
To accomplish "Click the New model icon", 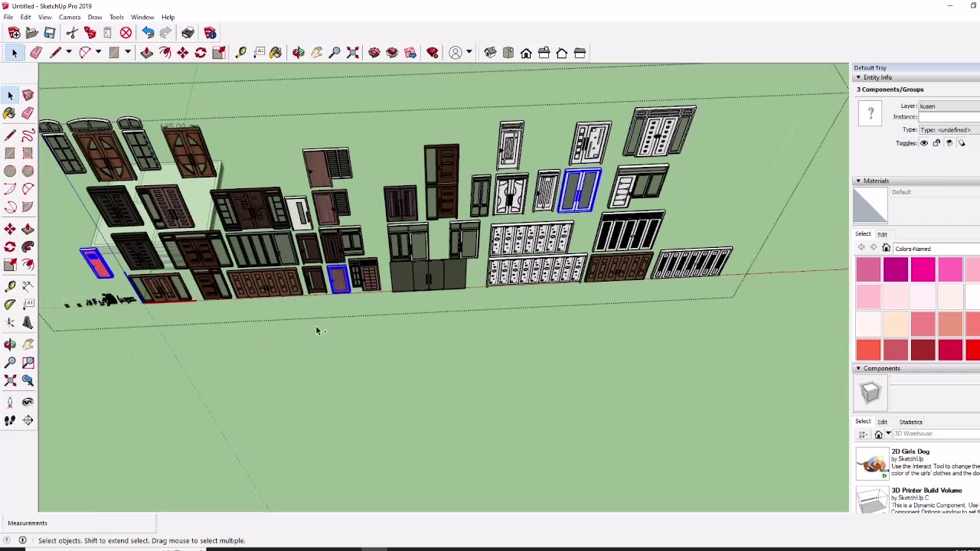I will [x=14, y=33].
